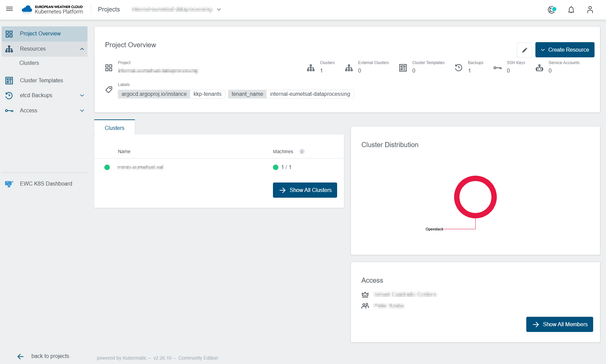Click the Machines info icon
Screen dimensions: 606x364
pos(302,151)
